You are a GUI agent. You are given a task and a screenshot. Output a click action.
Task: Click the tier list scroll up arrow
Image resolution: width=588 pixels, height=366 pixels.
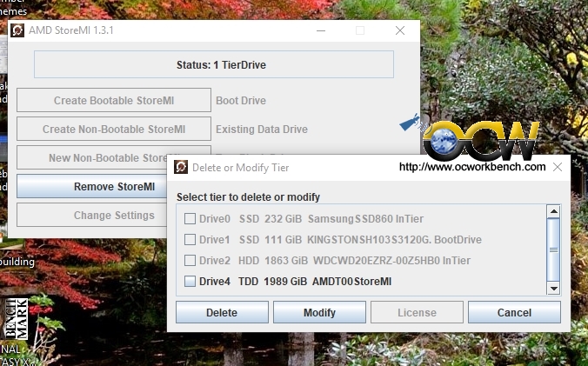[553, 211]
